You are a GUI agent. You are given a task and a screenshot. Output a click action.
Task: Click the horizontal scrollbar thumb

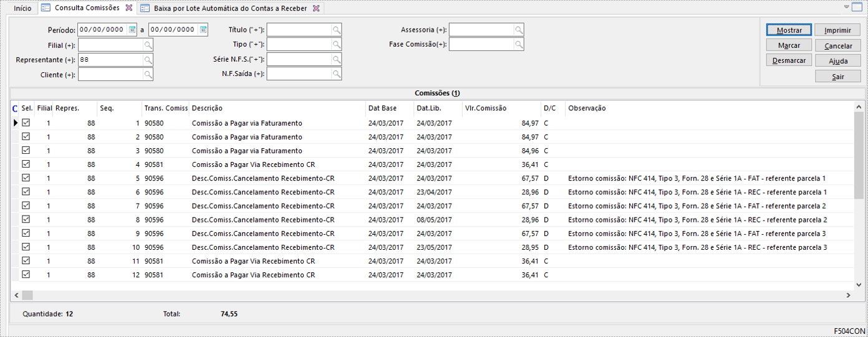coord(27,295)
